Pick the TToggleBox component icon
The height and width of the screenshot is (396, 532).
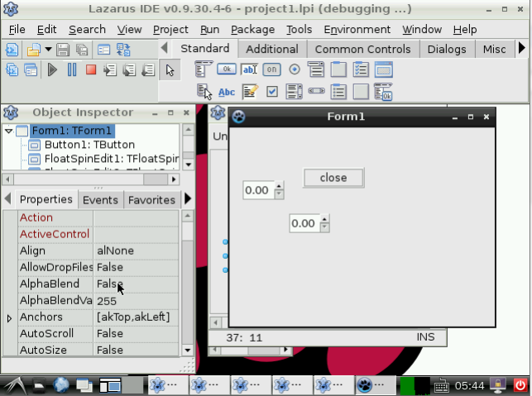click(x=271, y=69)
